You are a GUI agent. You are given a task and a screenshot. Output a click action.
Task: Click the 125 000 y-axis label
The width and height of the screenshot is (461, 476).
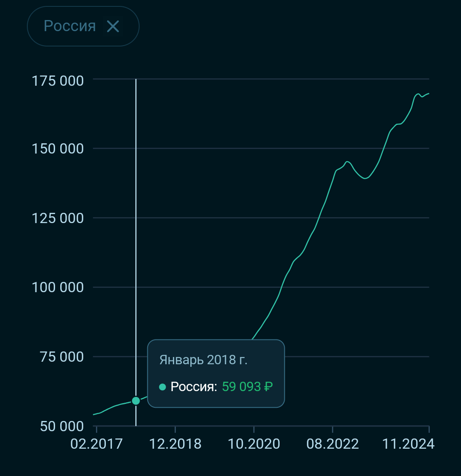tap(58, 218)
